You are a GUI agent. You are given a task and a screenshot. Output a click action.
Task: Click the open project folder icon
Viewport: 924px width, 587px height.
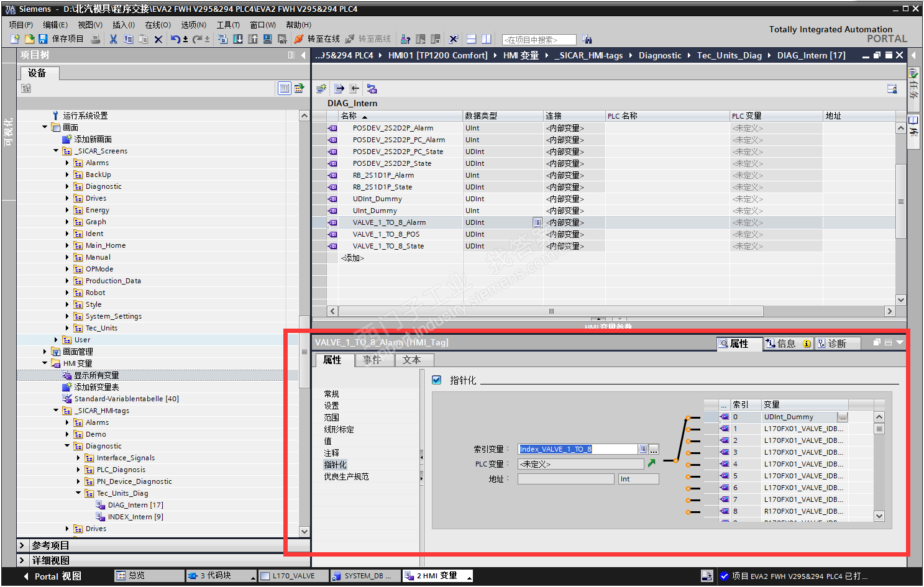pos(29,39)
